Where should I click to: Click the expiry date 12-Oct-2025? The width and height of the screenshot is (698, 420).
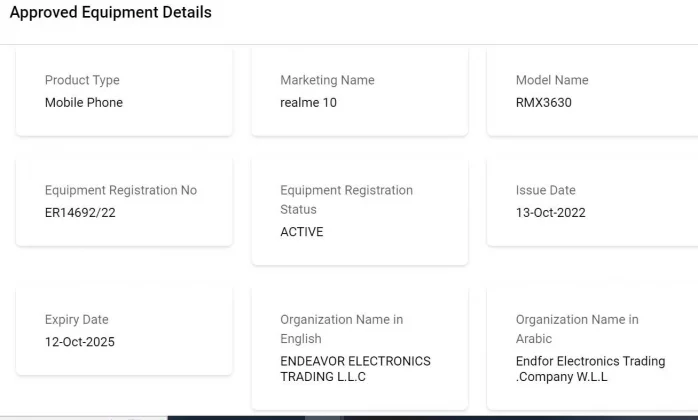tap(80, 342)
